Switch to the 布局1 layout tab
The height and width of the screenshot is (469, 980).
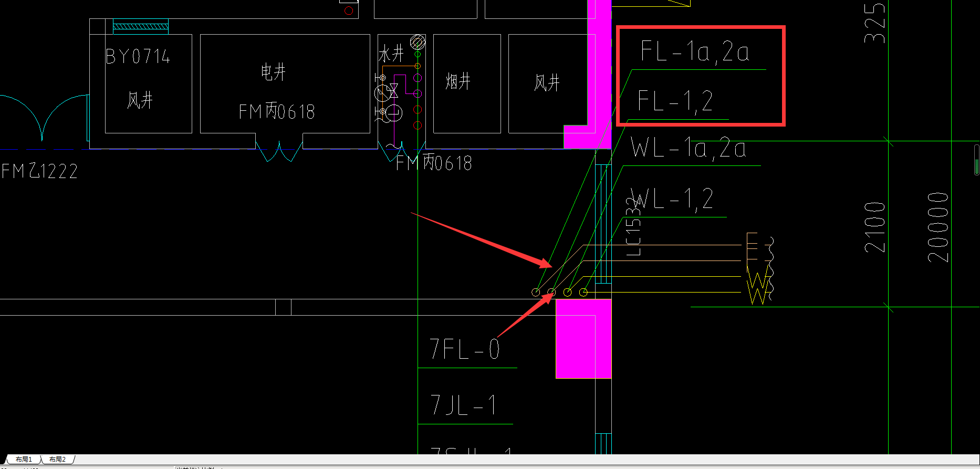[x=24, y=460]
